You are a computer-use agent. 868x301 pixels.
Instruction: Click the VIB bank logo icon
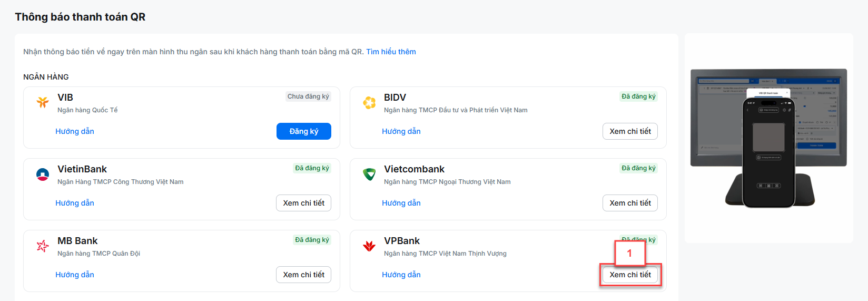click(x=43, y=102)
